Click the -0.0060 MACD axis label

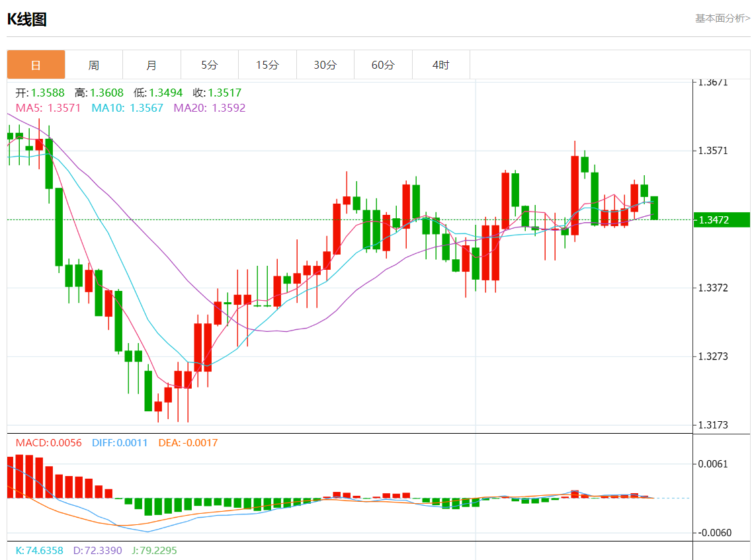tap(714, 533)
